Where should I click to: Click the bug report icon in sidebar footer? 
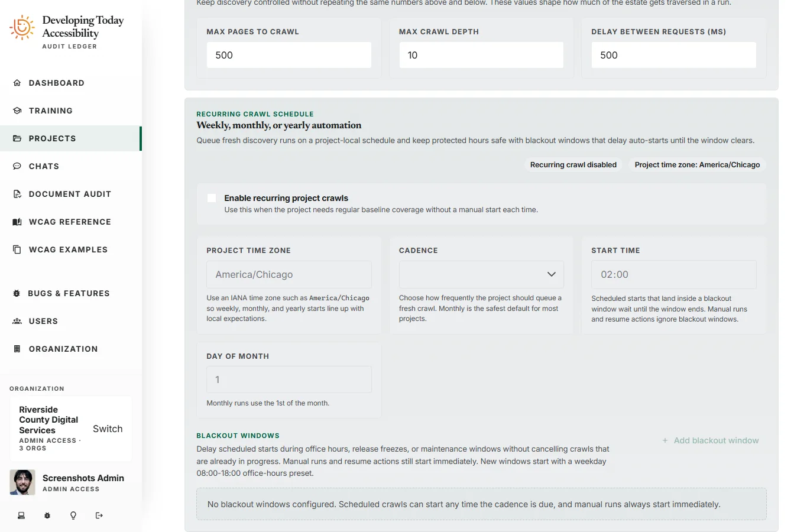47,515
